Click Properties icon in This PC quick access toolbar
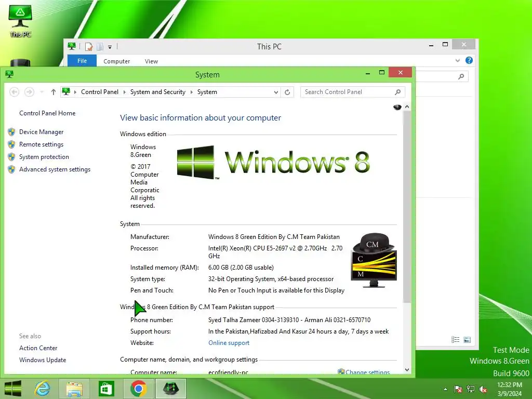 pyautogui.click(x=89, y=47)
